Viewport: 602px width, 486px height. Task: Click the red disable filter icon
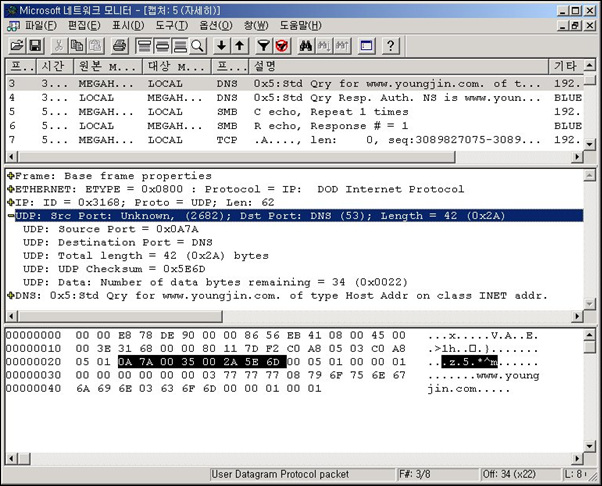(x=282, y=46)
